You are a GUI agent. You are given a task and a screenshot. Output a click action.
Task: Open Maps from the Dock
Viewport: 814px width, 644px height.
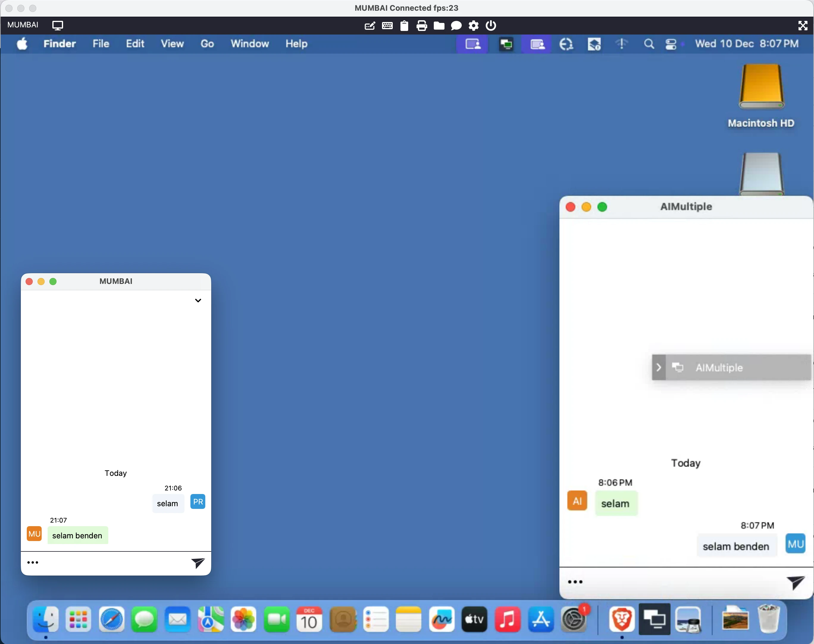point(211,619)
